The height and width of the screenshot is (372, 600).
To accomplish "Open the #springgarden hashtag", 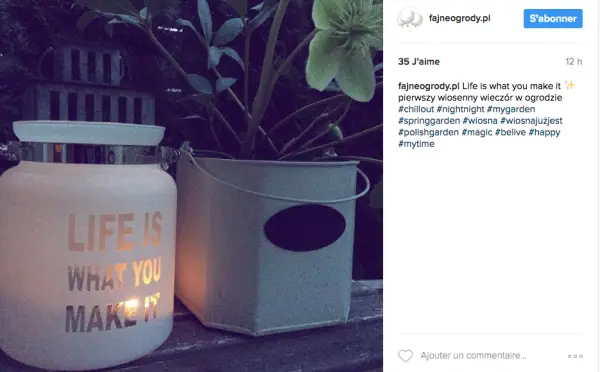I will pos(429,121).
